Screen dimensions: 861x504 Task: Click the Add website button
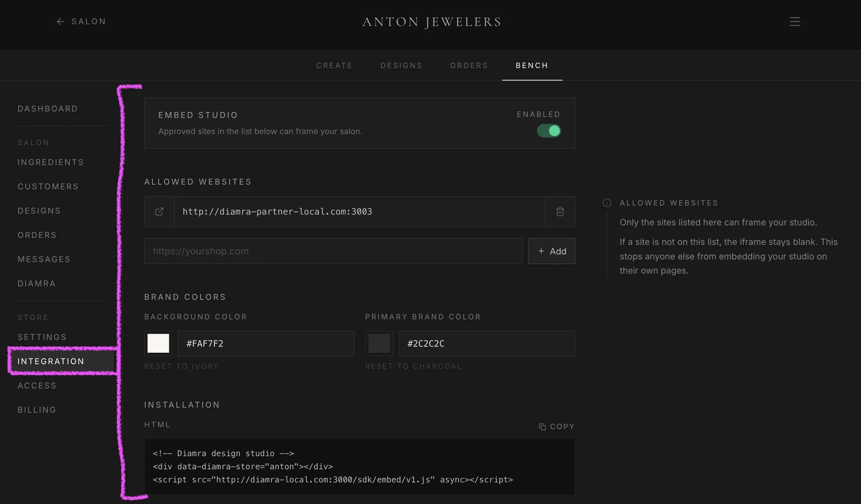click(x=552, y=251)
